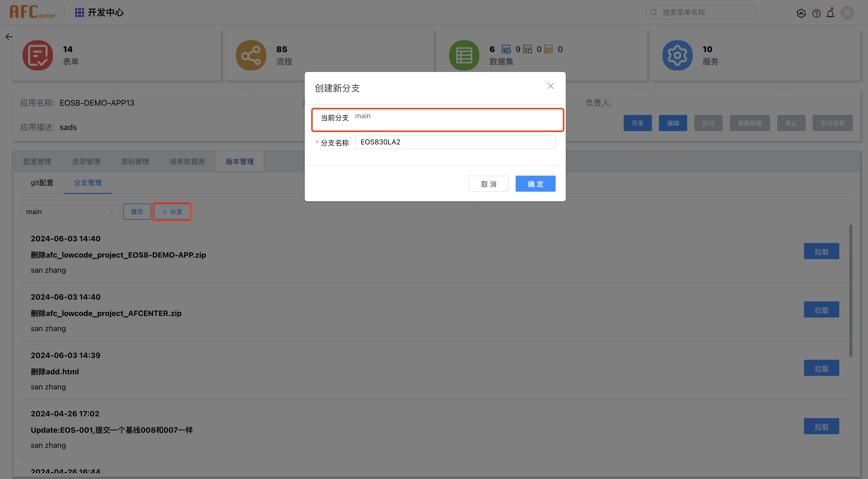Confirm branch creation with 确定 button
This screenshot has height=479, width=868.
pos(535,183)
